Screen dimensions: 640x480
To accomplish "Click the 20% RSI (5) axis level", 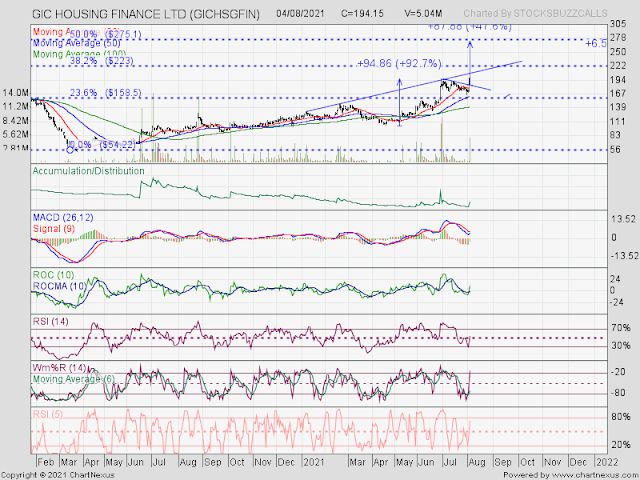I will point(620,444).
